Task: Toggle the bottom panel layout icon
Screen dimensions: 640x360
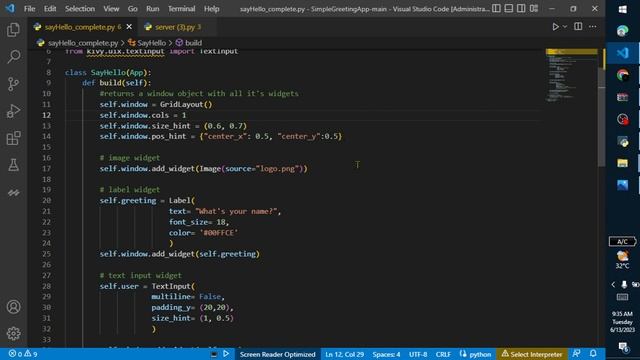Action: click(509, 8)
